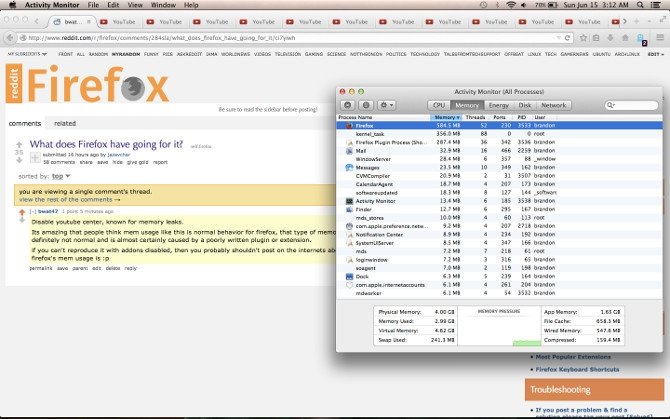Collapse the bwat47 comment with [-]
Viewport: 670px width, 419px height.
tap(33, 211)
